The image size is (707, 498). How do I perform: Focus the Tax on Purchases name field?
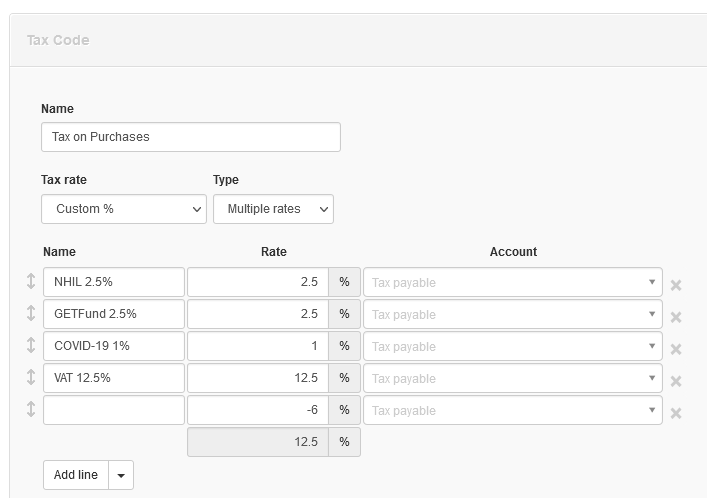pos(191,137)
